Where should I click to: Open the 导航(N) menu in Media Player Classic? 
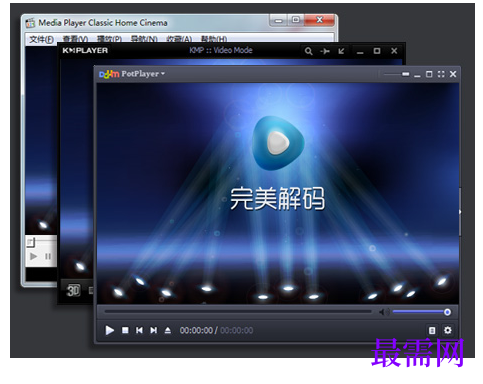(144, 39)
